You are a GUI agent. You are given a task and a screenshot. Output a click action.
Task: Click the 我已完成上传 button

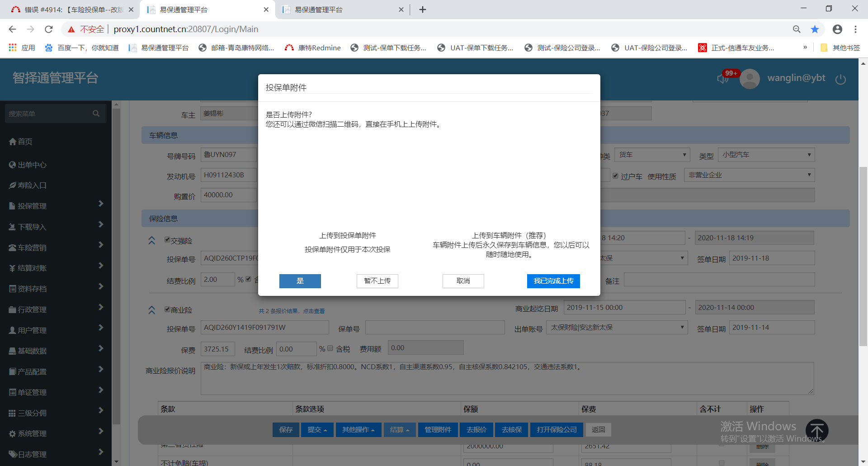[x=553, y=281]
